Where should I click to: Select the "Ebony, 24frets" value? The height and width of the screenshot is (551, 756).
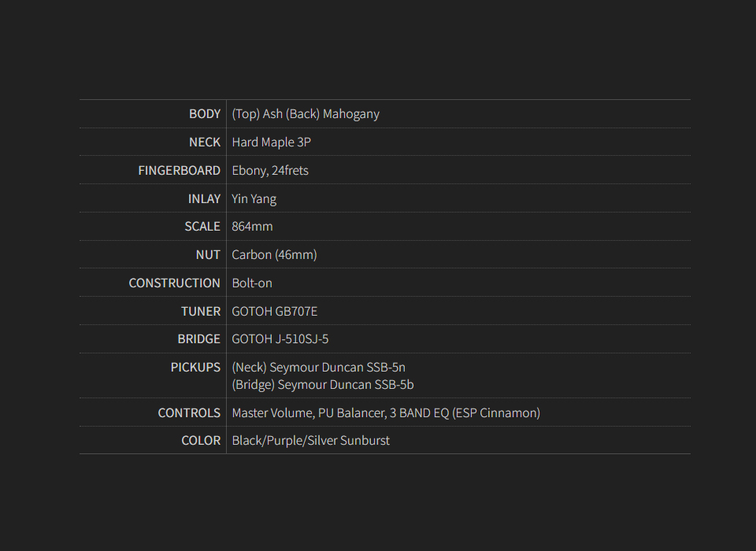point(270,171)
